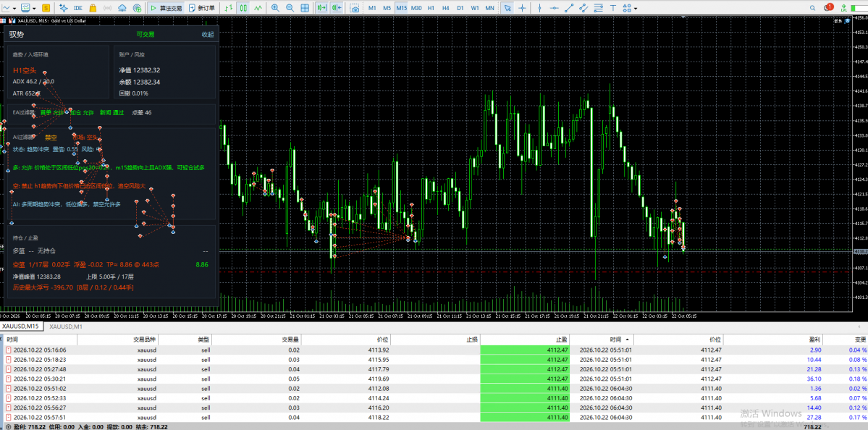This screenshot has height=430, width=868.
Task: Expand the chart type dropdown arrow
Action: (15, 8)
